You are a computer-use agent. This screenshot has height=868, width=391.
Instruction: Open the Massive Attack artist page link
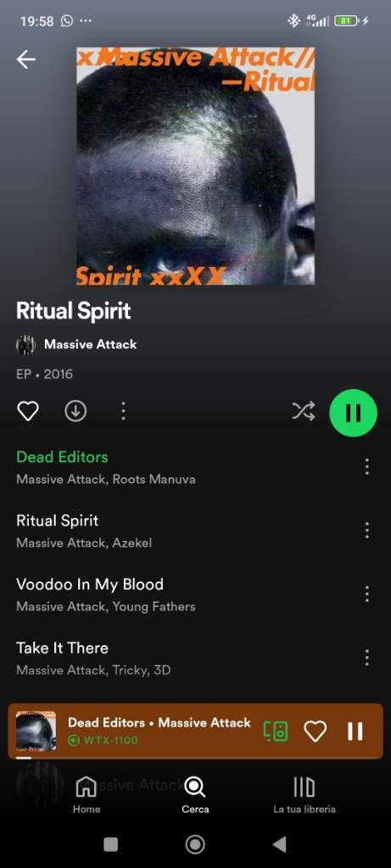tap(90, 344)
